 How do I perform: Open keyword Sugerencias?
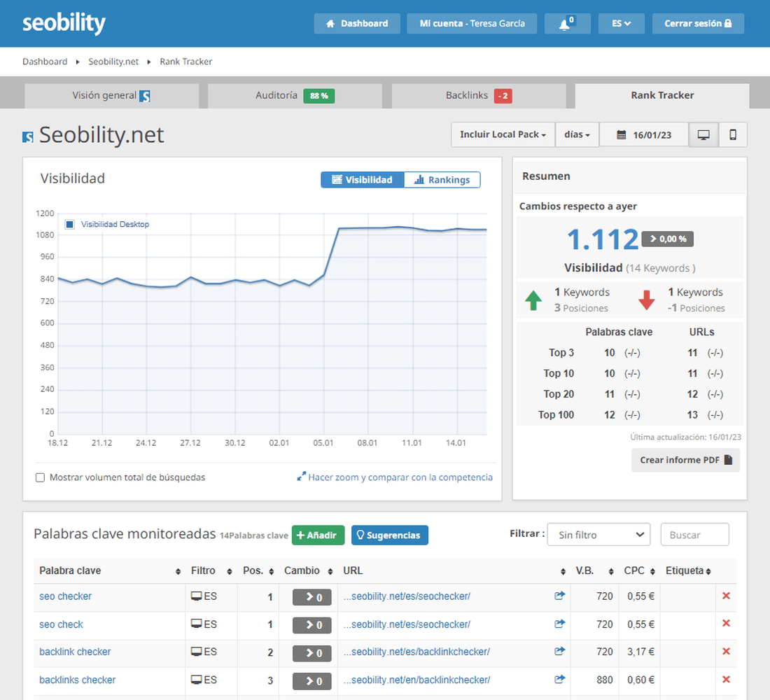coord(389,535)
